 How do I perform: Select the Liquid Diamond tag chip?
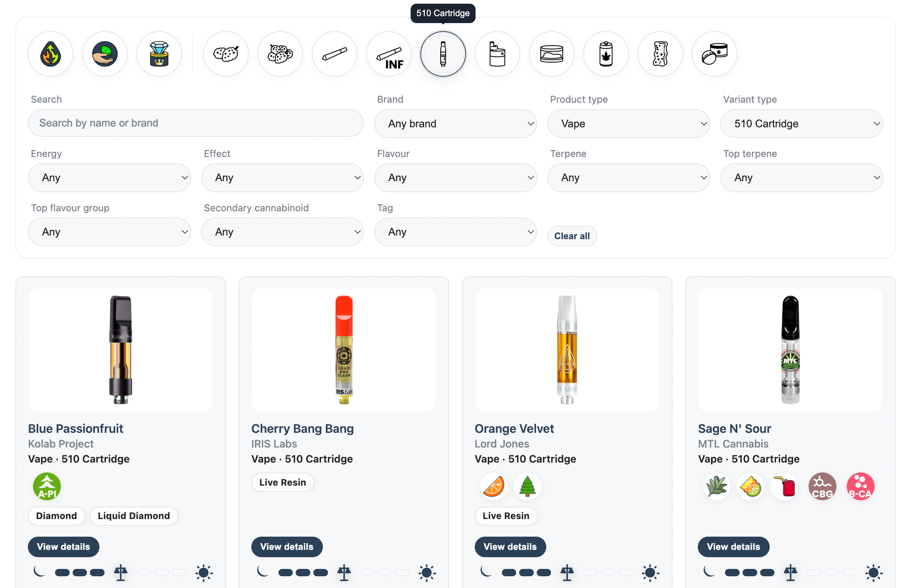coord(134,515)
